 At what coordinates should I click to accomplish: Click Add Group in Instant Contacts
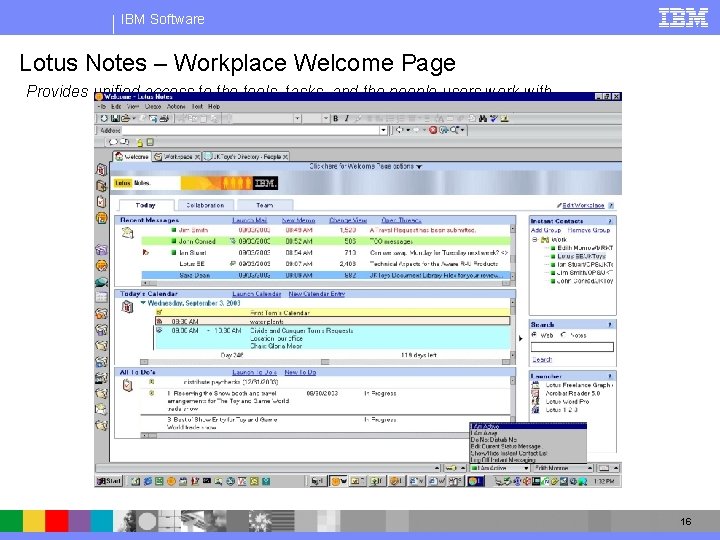(x=546, y=230)
